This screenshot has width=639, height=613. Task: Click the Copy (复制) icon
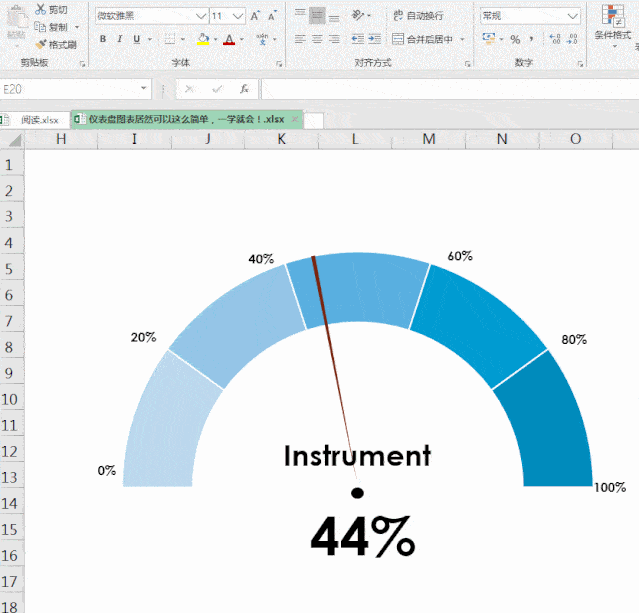click(x=40, y=27)
